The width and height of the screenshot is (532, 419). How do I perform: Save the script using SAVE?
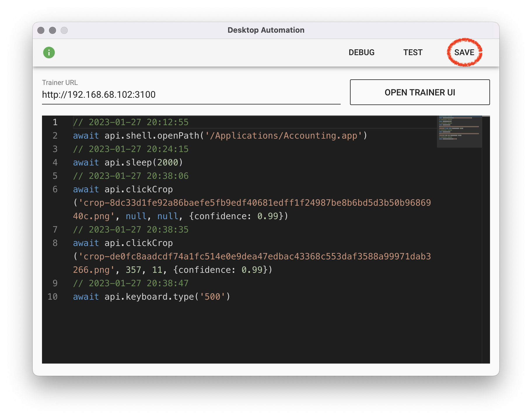[464, 53]
